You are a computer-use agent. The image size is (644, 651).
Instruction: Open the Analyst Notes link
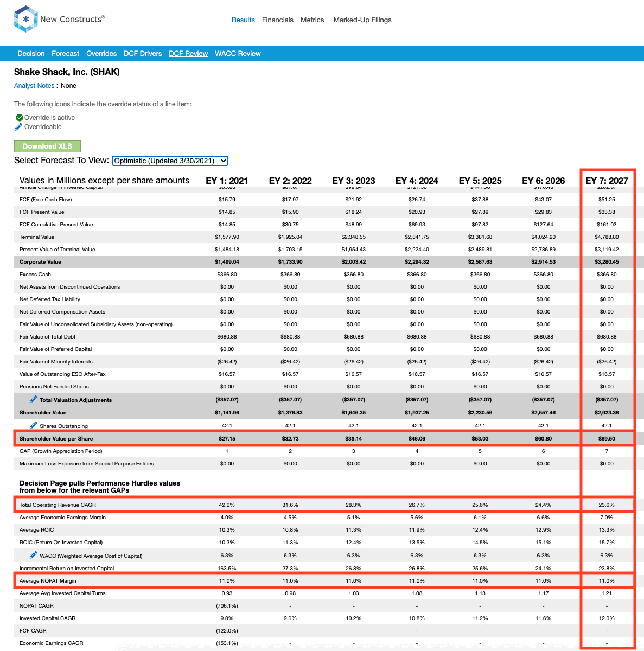tap(34, 86)
